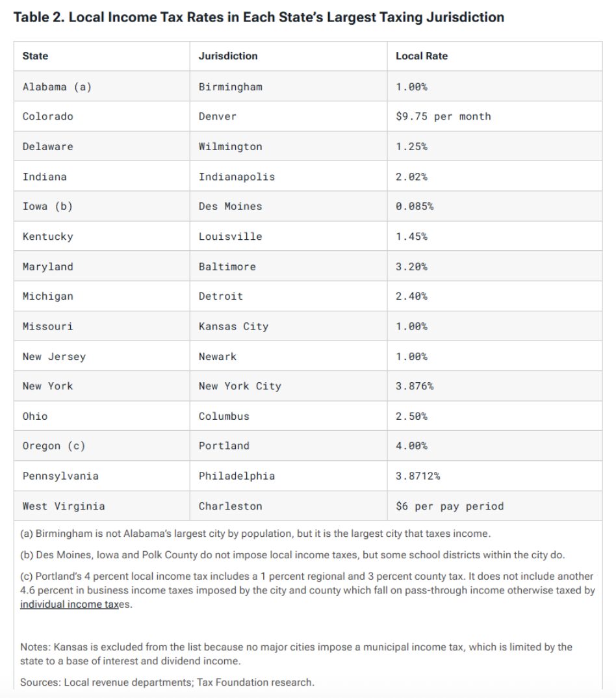Click the Louisville jurisdiction cell
The width and height of the screenshot is (616, 698).
[x=289, y=237]
